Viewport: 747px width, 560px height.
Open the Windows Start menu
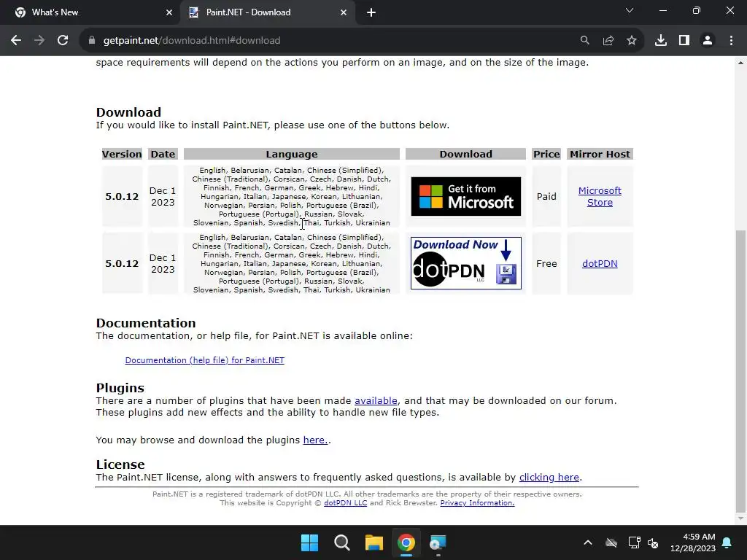[x=309, y=542]
